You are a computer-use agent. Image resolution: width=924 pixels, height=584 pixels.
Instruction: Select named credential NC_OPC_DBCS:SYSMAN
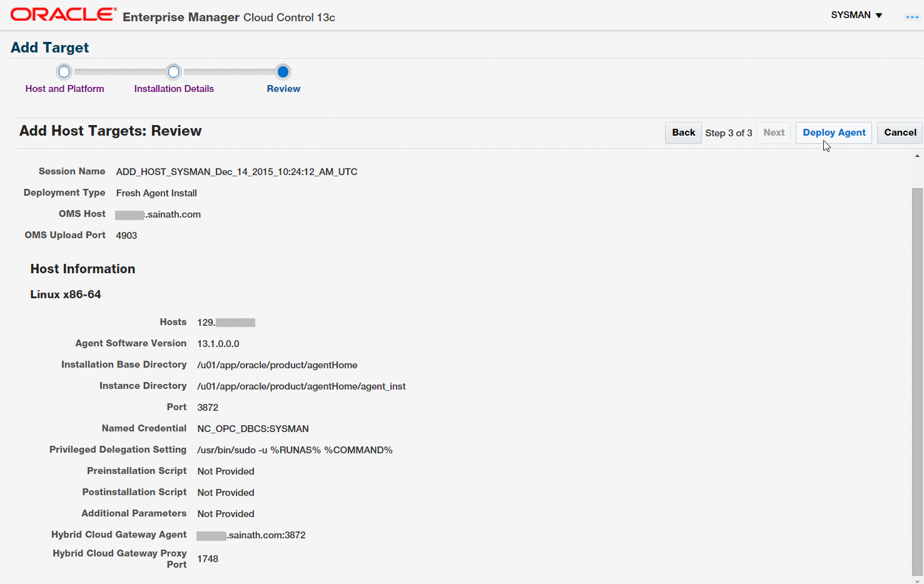point(253,429)
